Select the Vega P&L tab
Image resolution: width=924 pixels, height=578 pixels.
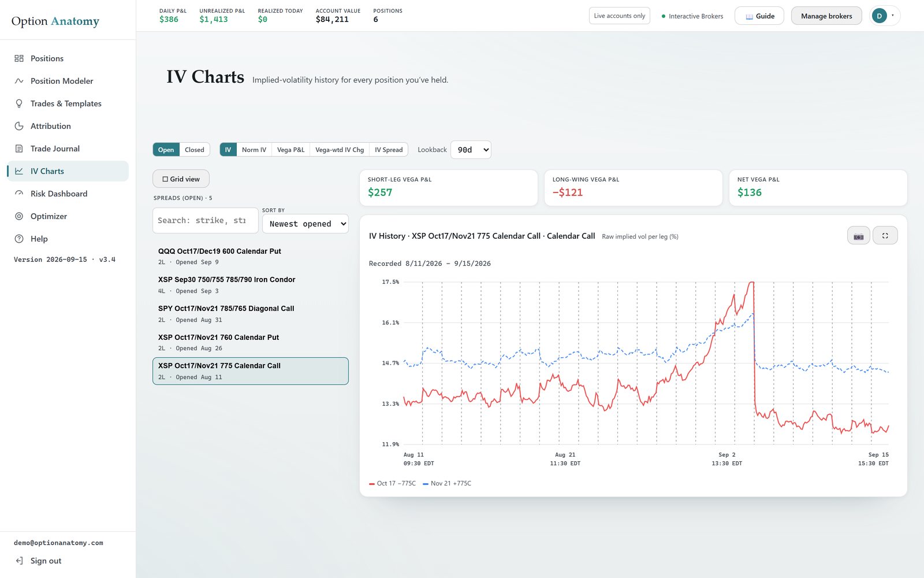tap(290, 150)
